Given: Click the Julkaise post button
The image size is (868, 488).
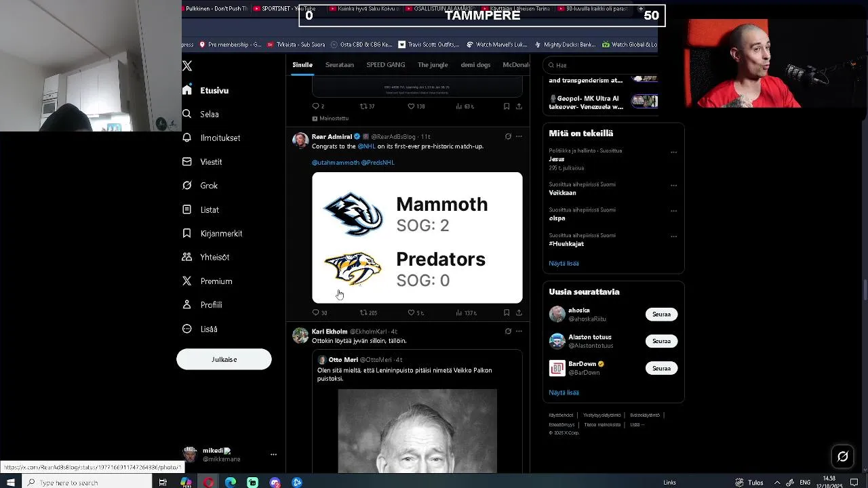Looking at the screenshot, I should click(x=224, y=359).
